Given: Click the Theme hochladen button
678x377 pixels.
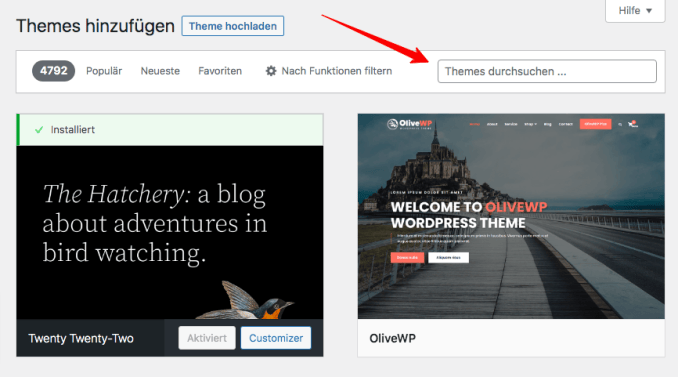Looking at the screenshot, I should pyautogui.click(x=233, y=26).
